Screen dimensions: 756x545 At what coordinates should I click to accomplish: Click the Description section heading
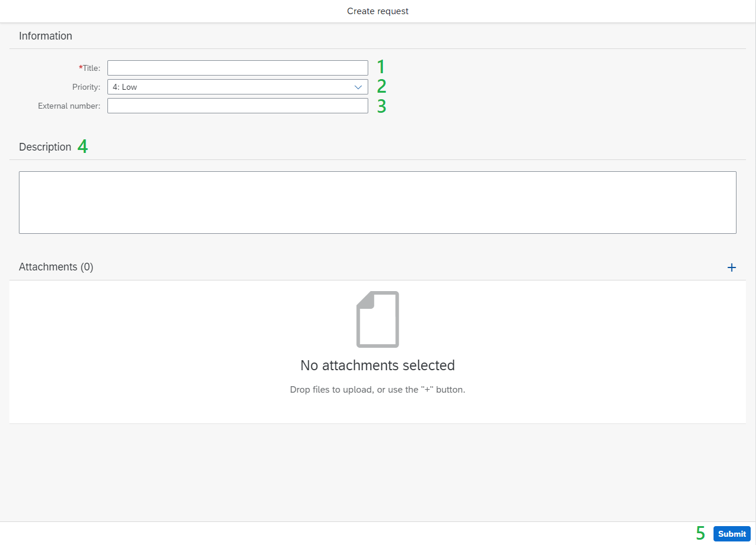pos(45,147)
